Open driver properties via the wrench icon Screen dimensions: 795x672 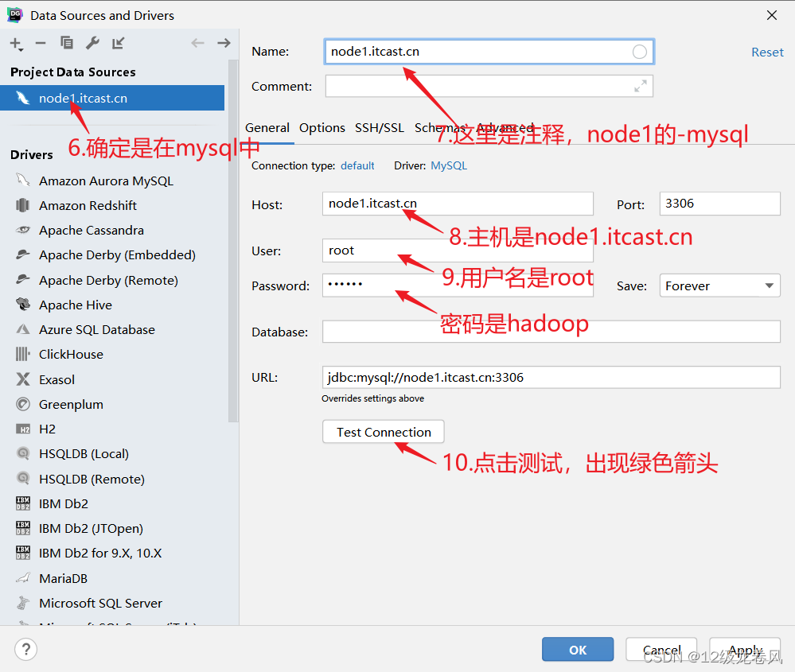coord(92,44)
